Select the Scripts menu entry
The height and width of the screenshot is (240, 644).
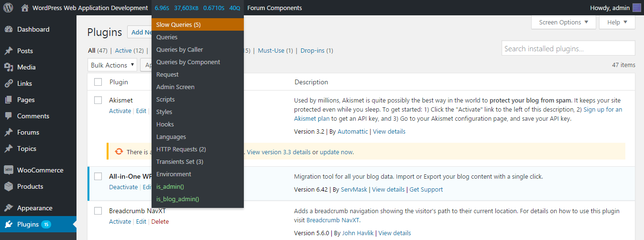(198, 99)
